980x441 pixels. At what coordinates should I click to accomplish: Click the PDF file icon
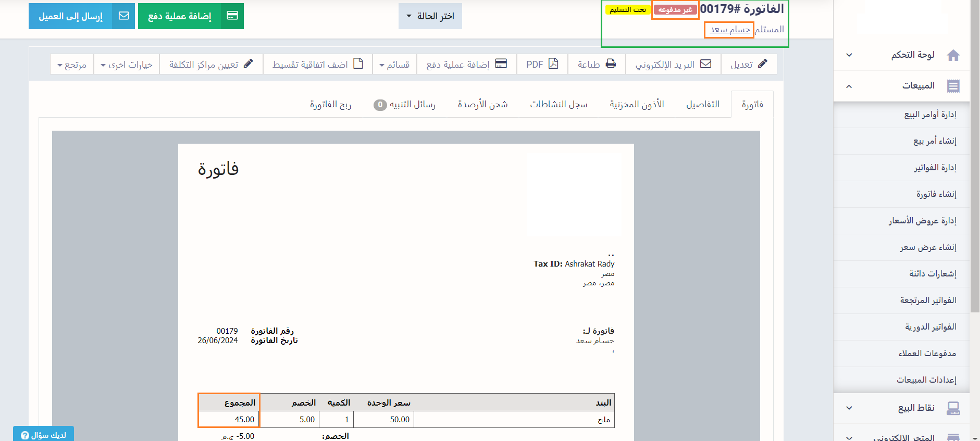(553, 64)
